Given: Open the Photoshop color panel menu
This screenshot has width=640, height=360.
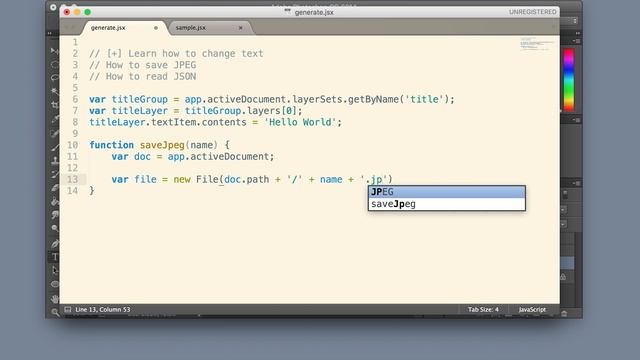Looking at the screenshot, I should pyautogui.click(x=576, y=41).
